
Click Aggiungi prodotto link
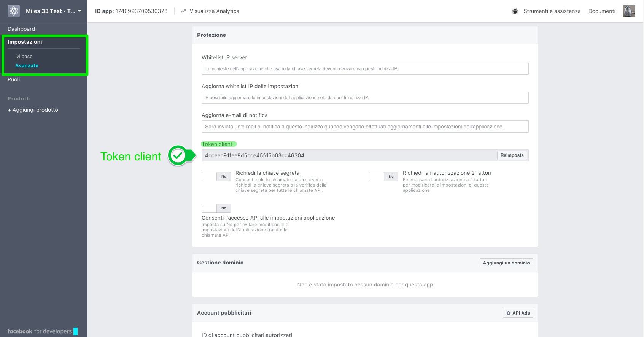(33, 110)
